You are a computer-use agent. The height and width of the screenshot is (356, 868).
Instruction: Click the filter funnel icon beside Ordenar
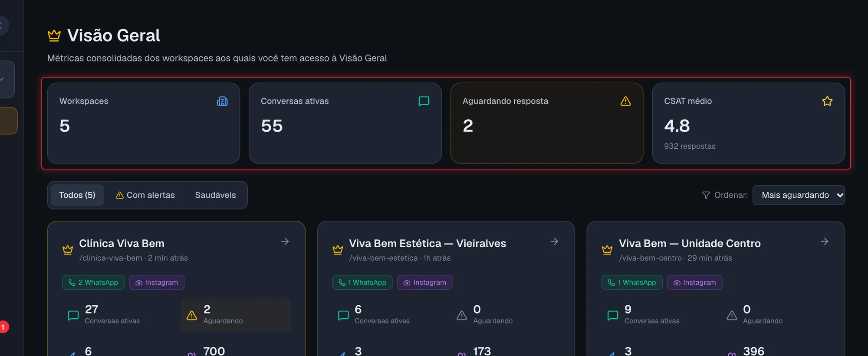tap(706, 195)
